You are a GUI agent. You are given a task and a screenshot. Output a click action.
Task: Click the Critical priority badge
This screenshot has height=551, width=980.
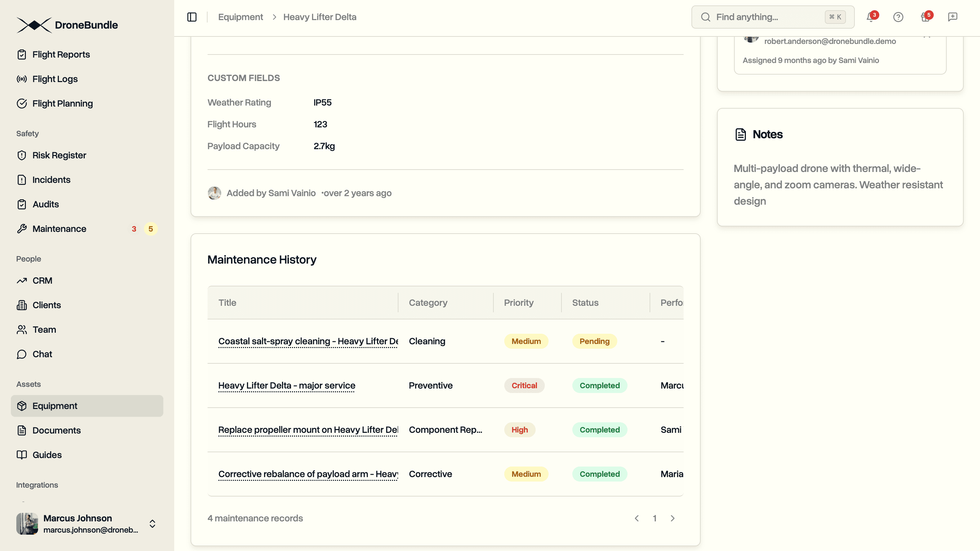point(524,385)
